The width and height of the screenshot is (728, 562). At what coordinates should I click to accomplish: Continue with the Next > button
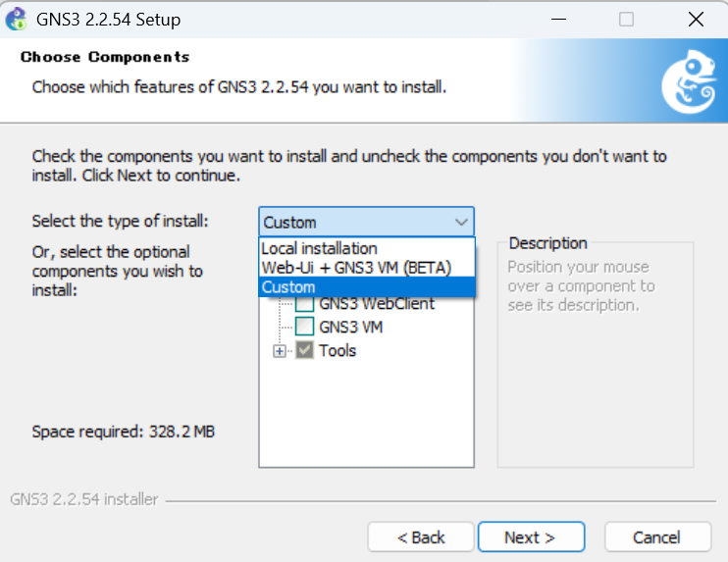click(x=531, y=537)
